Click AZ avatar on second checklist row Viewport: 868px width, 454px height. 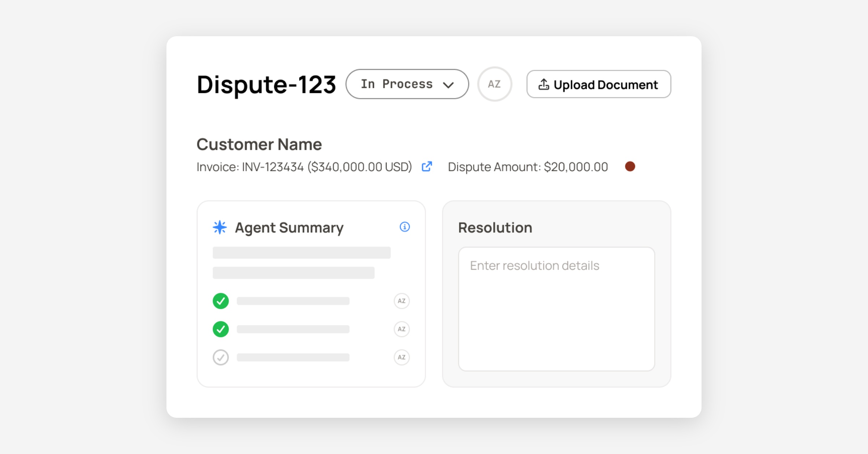401,329
